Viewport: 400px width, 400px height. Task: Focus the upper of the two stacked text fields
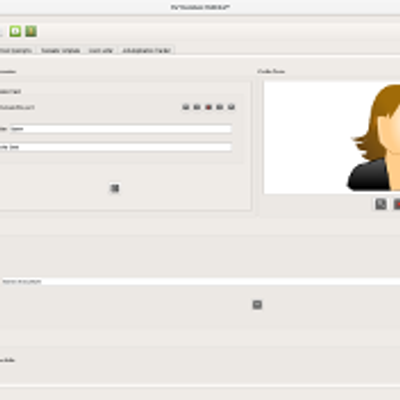click(121, 129)
